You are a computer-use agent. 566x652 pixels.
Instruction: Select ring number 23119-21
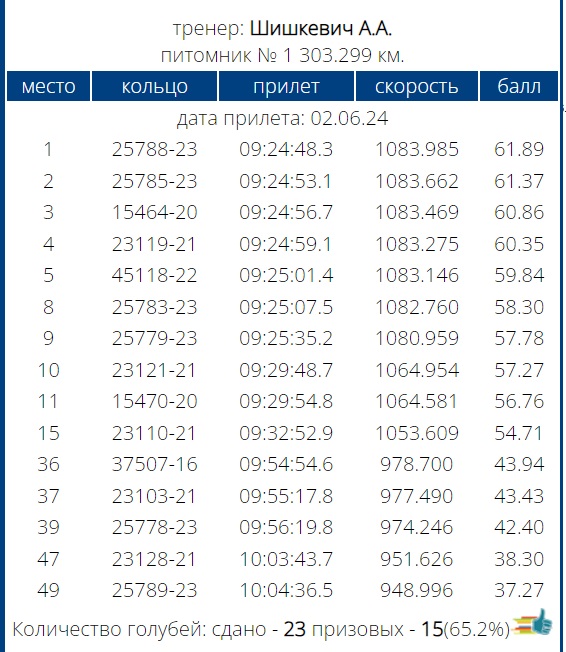point(154,244)
